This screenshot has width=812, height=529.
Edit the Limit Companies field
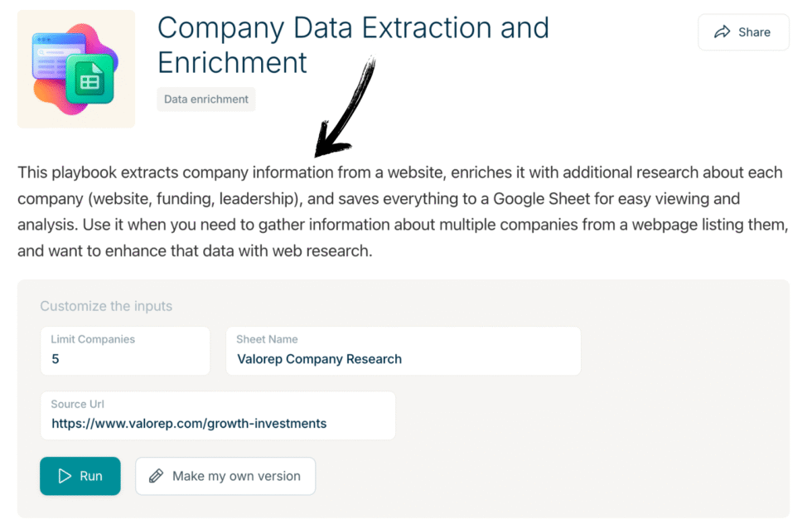click(124, 350)
